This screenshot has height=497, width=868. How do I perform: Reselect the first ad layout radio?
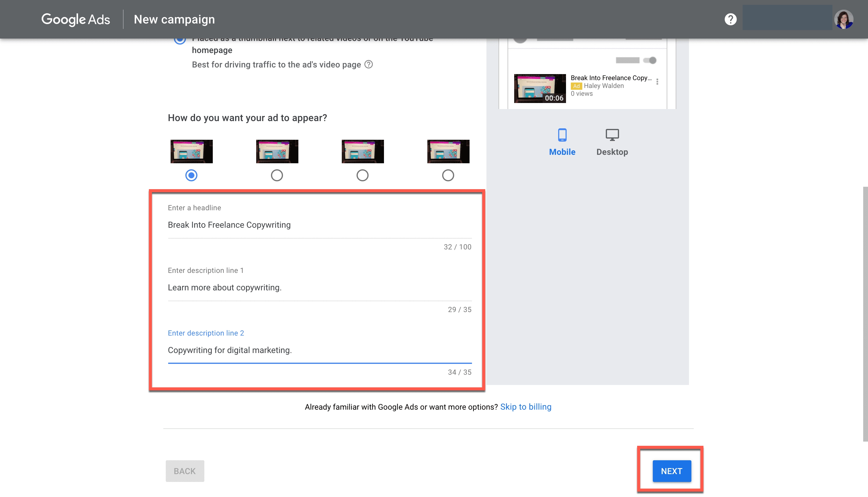pos(191,175)
